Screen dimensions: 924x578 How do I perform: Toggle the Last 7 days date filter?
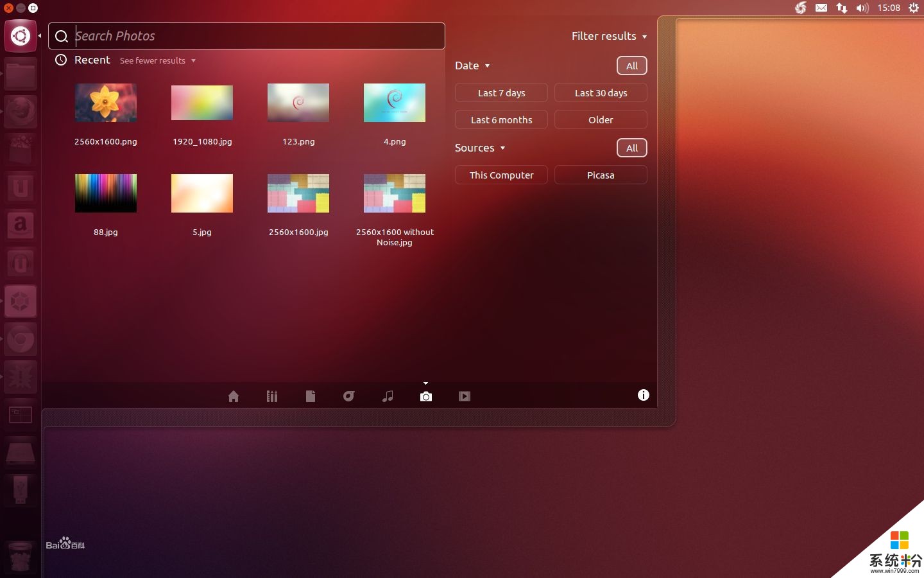pyautogui.click(x=501, y=93)
